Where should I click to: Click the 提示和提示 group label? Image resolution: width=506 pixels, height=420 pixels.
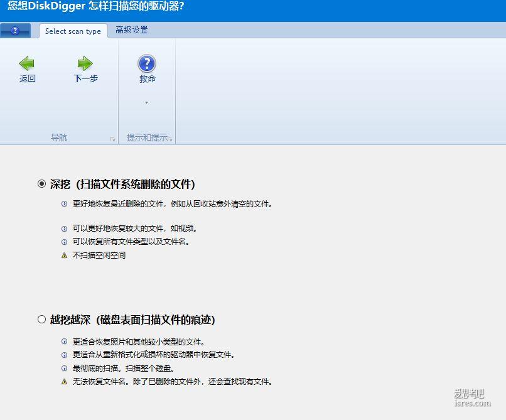pos(147,137)
